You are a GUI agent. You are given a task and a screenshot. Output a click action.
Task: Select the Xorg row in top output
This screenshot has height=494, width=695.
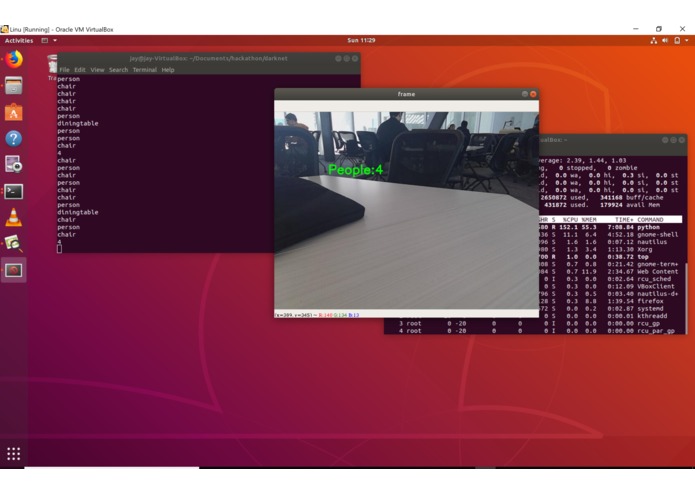point(610,249)
